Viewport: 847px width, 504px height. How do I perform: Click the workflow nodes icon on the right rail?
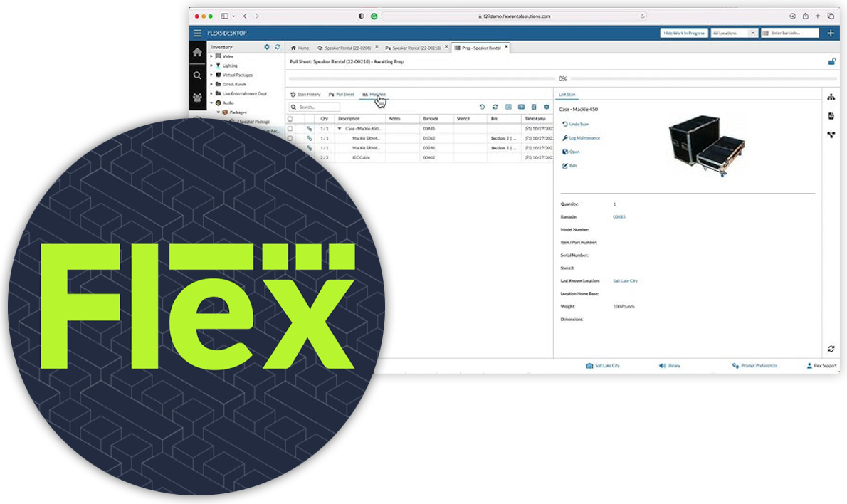(x=831, y=135)
